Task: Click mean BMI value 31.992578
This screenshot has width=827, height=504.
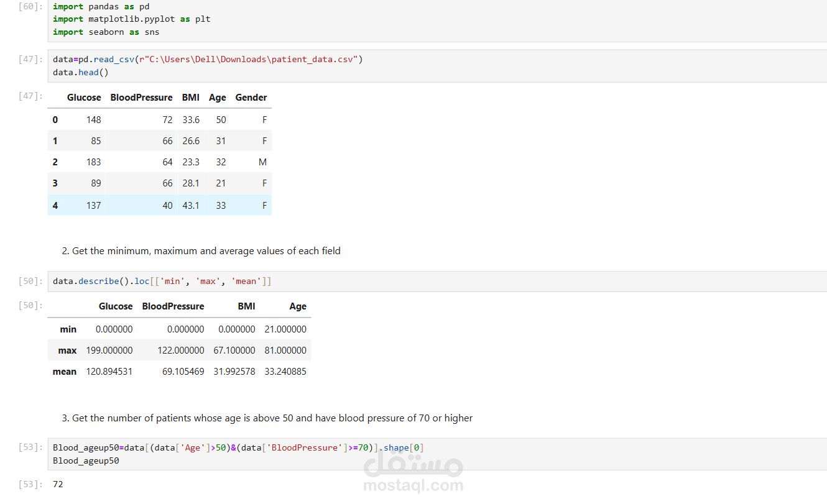Action: pyautogui.click(x=234, y=372)
